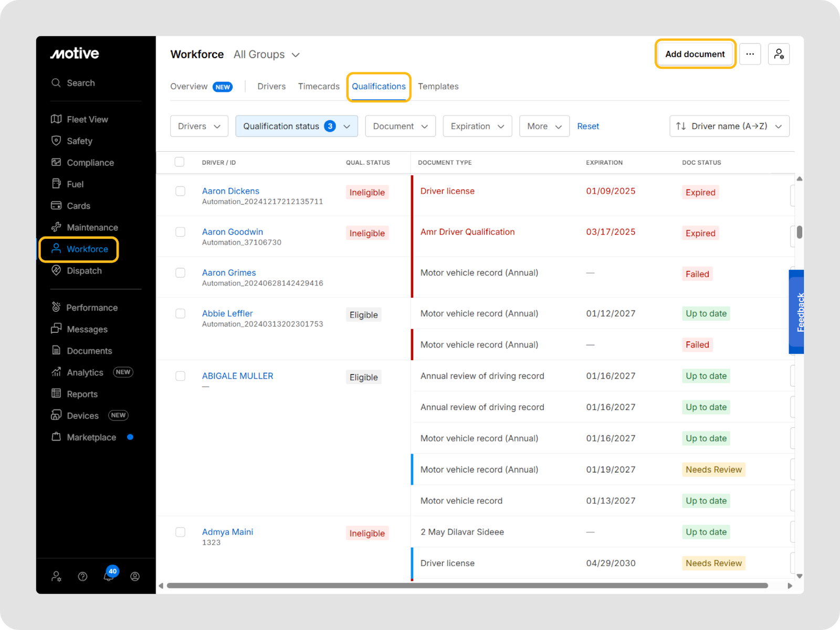Select the checkbox next to Abbie Leffler
The width and height of the screenshot is (840, 630).
pyautogui.click(x=180, y=313)
